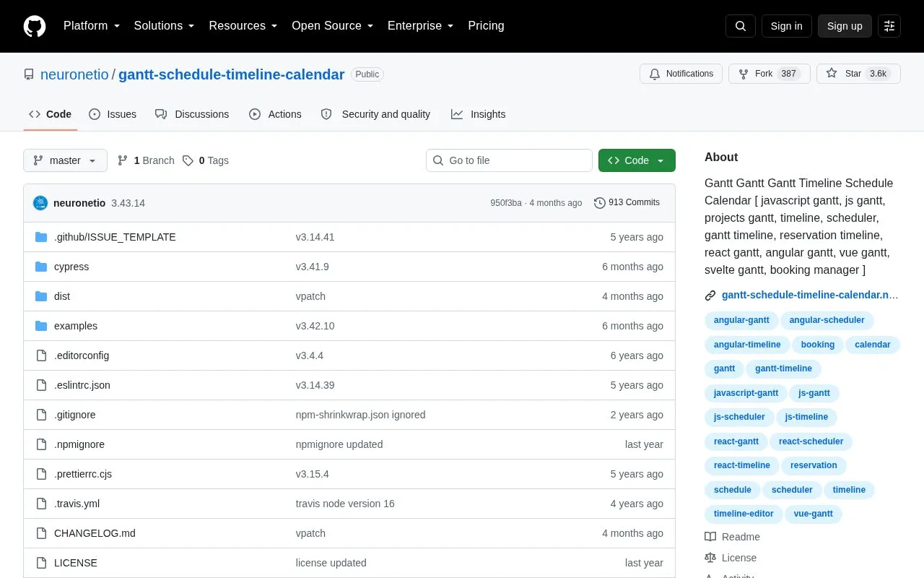Click the cypress folder icon
Viewport: 924px width, 578px height.
(41, 267)
